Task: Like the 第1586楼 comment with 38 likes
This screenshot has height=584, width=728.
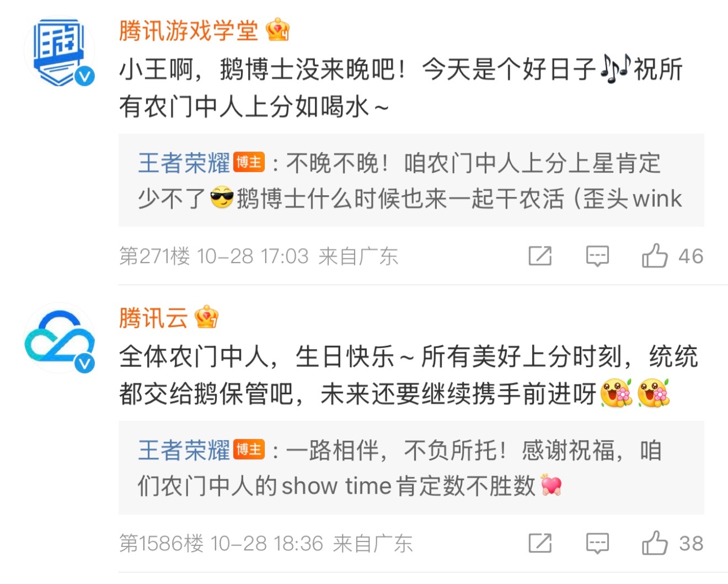Action: (x=672, y=543)
